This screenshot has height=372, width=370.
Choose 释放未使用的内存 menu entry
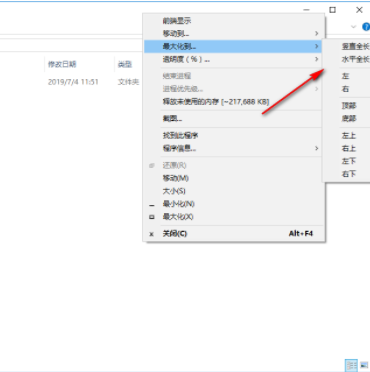click(233, 102)
